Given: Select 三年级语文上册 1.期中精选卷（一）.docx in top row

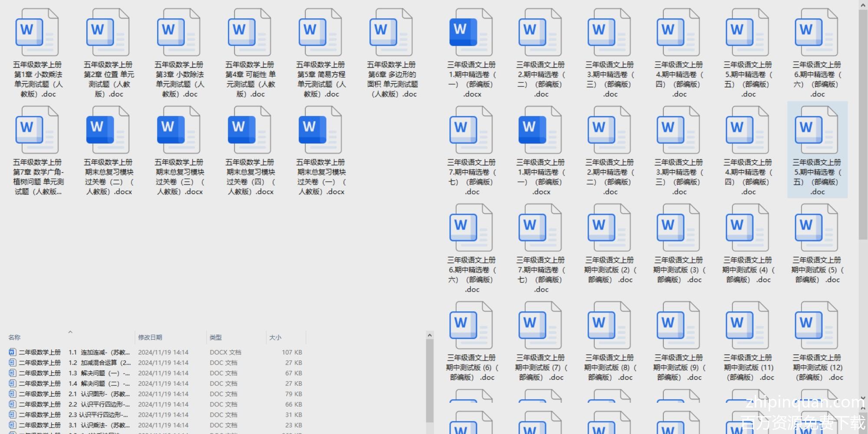Looking at the screenshot, I should tap(471, 33).
